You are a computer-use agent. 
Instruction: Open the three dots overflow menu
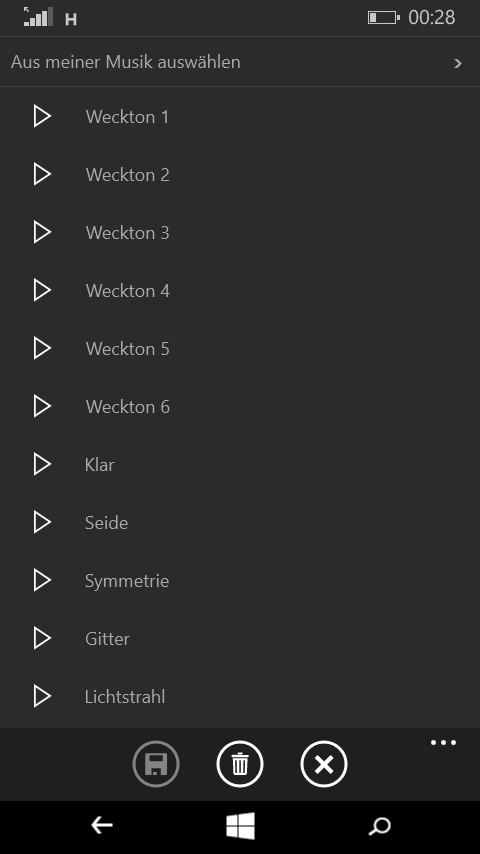[x=443, y=743]
